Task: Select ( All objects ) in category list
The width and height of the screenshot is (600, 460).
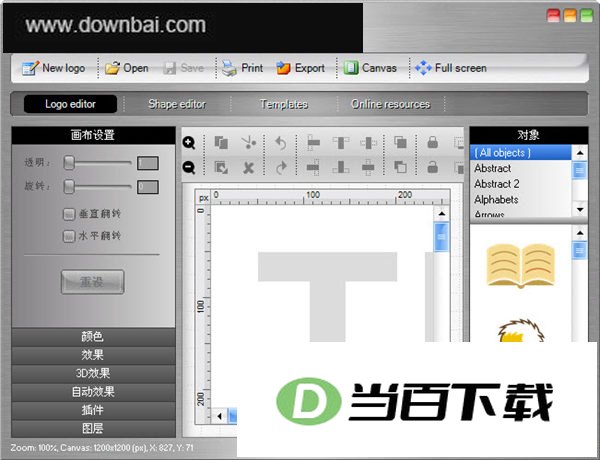Action: 521,153
